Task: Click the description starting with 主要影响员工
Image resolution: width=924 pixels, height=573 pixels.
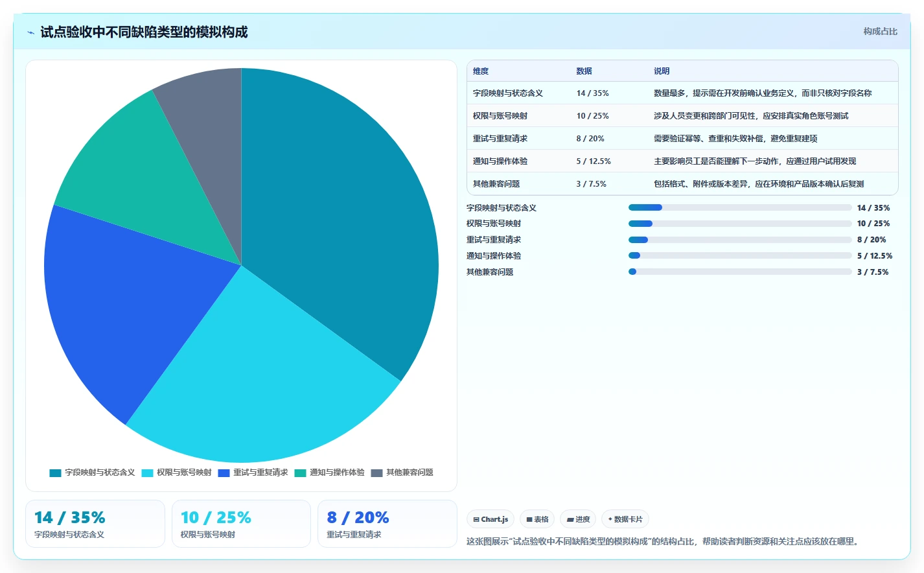Action: 755,161
